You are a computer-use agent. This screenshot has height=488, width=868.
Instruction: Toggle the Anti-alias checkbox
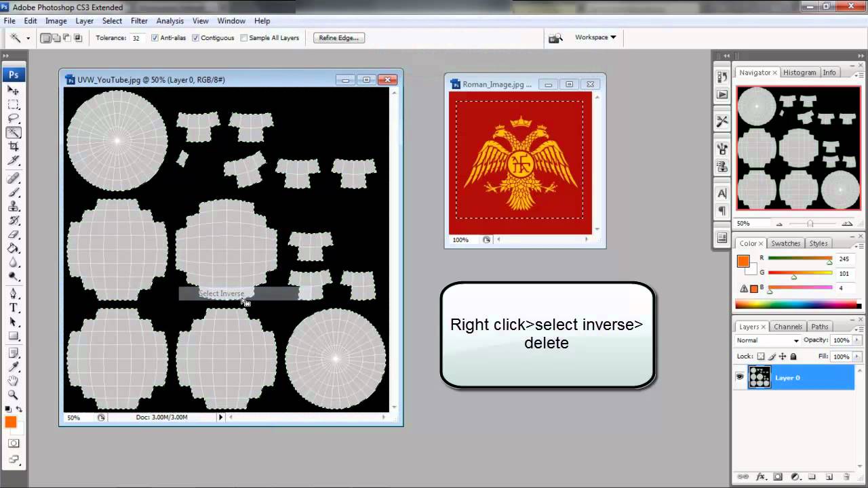(x=155, y=38)
